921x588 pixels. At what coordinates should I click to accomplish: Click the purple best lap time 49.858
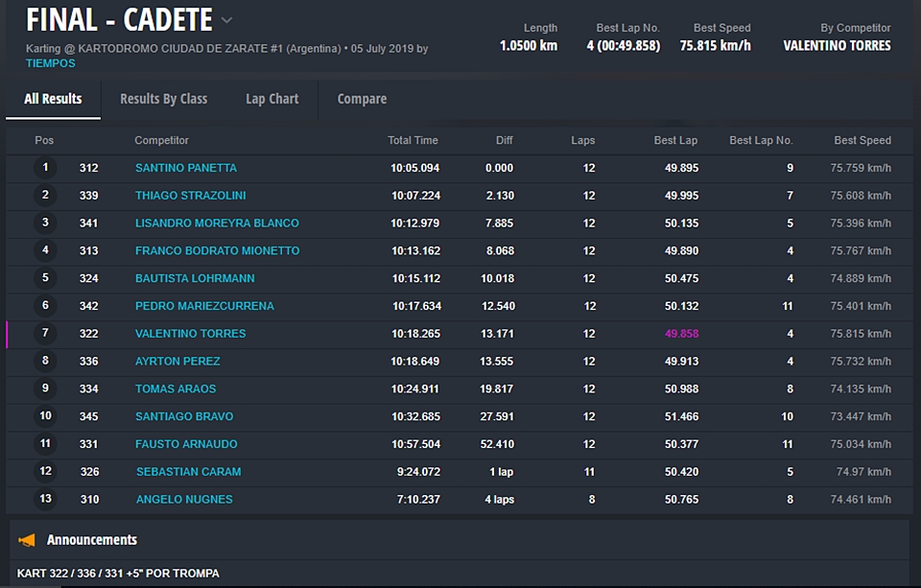click(x=681, y=334)
